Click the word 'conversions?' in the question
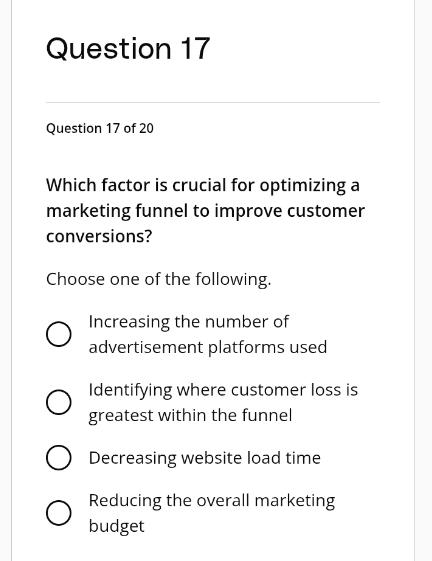 pyautogui.click(x=99, y=237)
